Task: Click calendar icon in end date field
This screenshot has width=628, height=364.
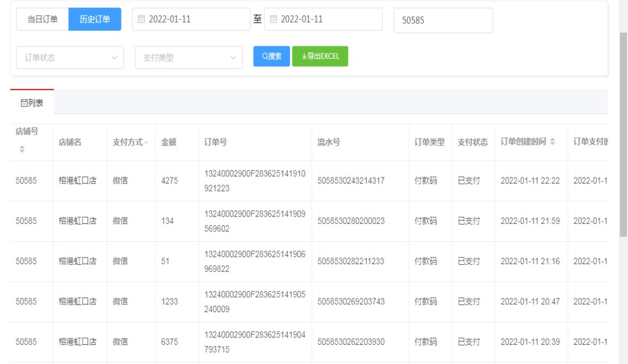Action: 274,19
